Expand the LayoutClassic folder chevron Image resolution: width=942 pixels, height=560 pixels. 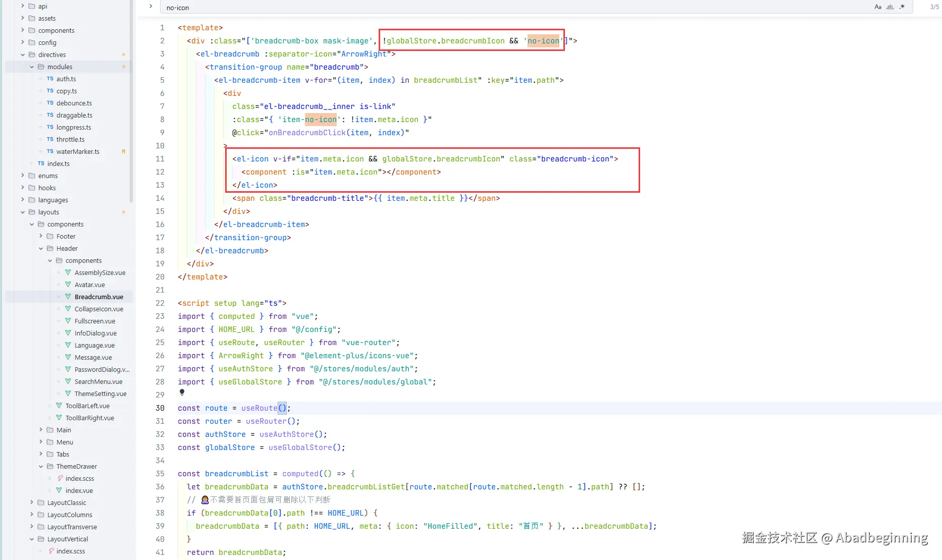[x=32, y=502]
